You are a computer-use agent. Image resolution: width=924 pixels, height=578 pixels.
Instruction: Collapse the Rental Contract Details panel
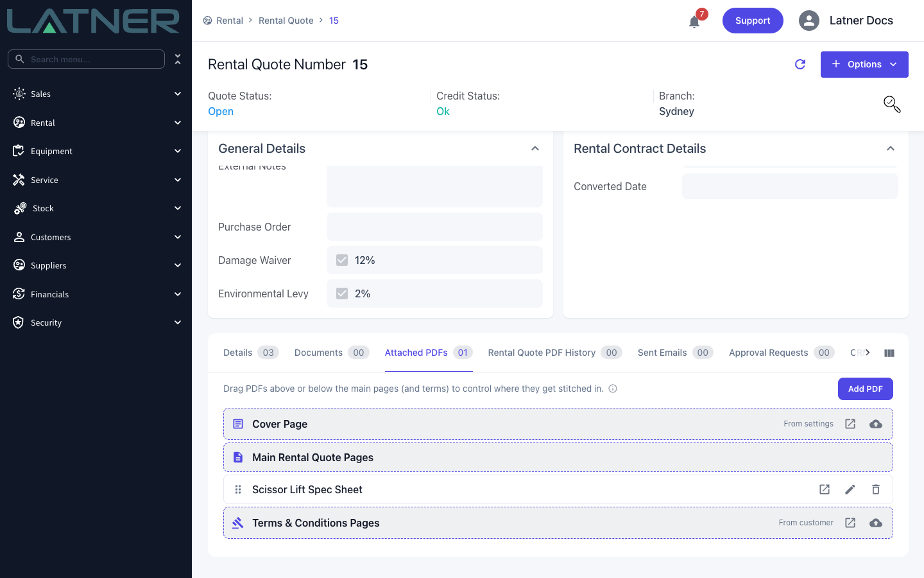891,148
